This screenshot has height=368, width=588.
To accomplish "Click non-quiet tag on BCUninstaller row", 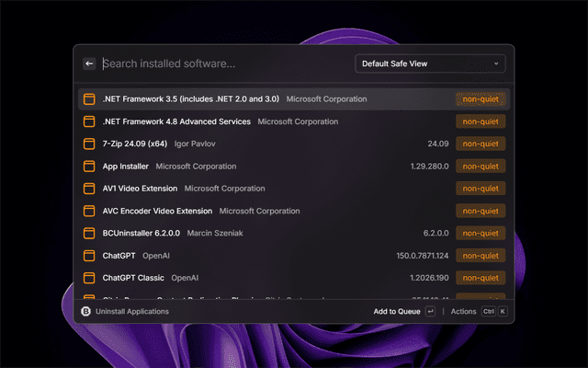I will [481, 233].
